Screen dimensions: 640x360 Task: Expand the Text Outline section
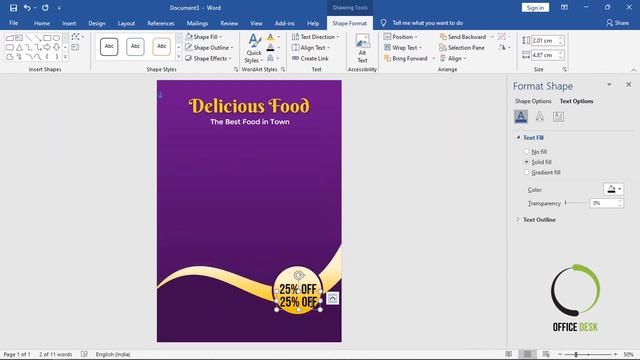click(518, 220)
